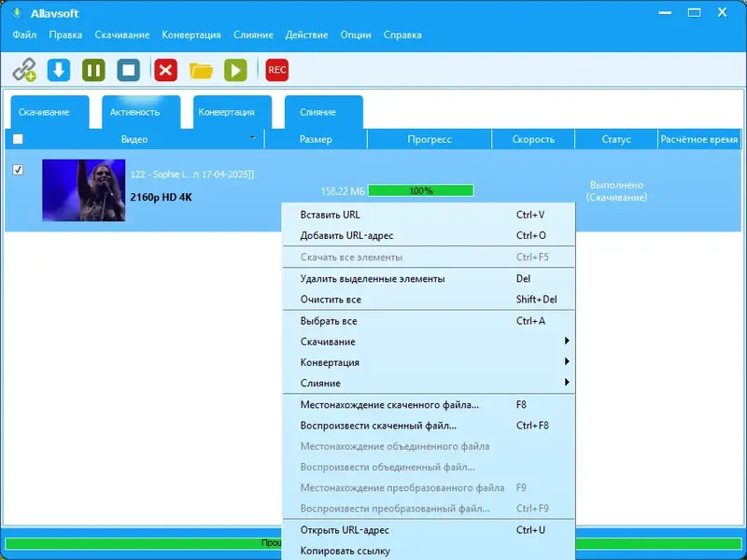747x560 pixels.
Task: Click the green 100% progress bar
Action: click(x=422, y=189)
